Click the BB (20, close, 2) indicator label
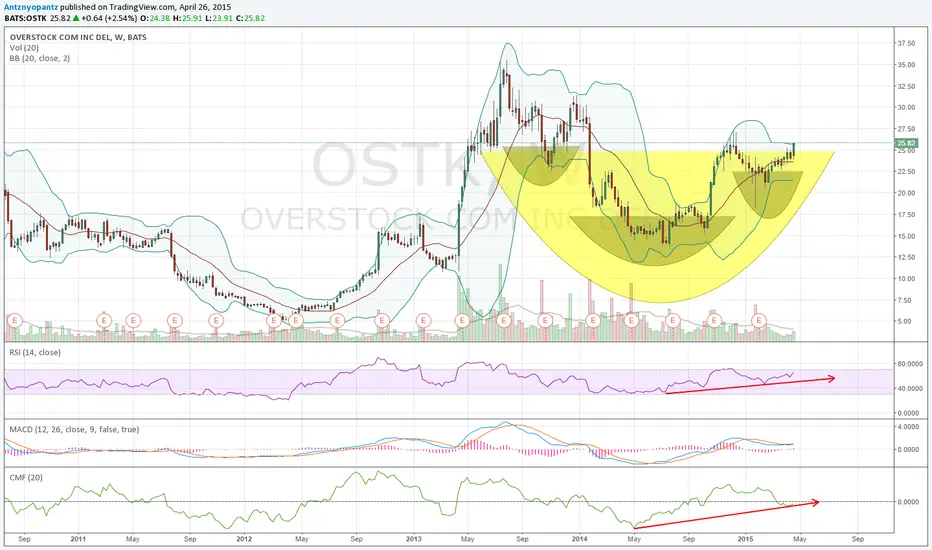This screenshot has width=932, height=550. click(39, 58)
